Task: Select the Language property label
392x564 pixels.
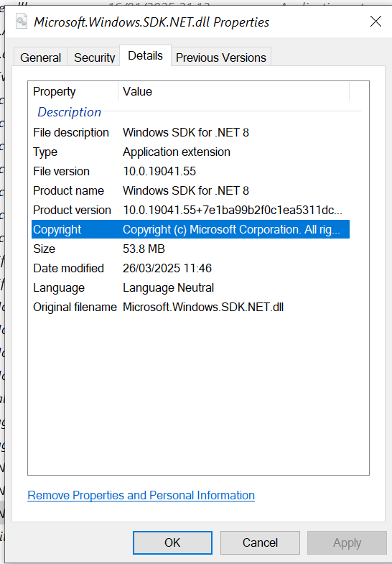Action: click(59, 288)
